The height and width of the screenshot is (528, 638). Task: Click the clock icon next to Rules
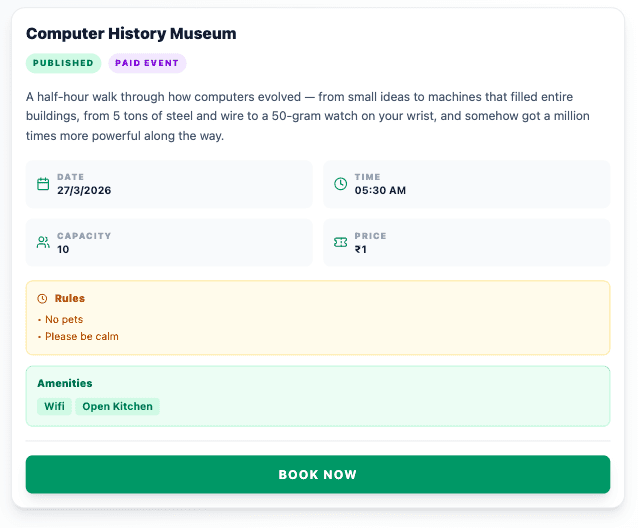(42, 299)
